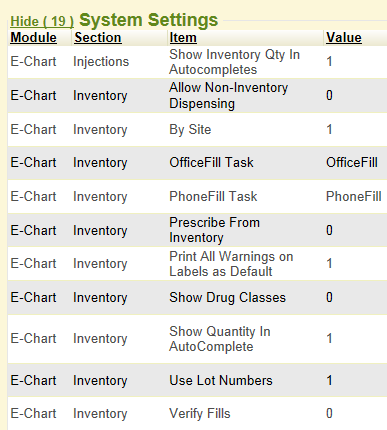387x430 pixels.
Task: Click the System Settings heading
Action: [148, 20]
